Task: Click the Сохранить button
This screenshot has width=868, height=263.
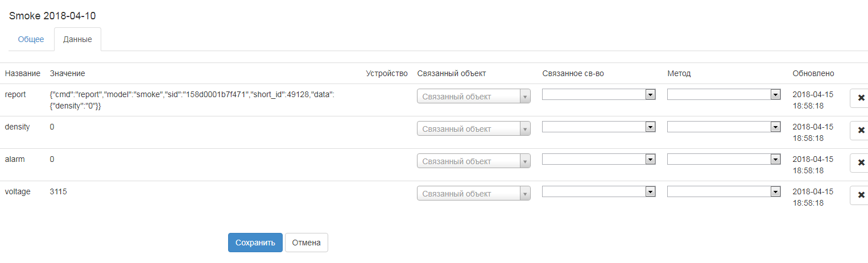Action: point(255,243)
